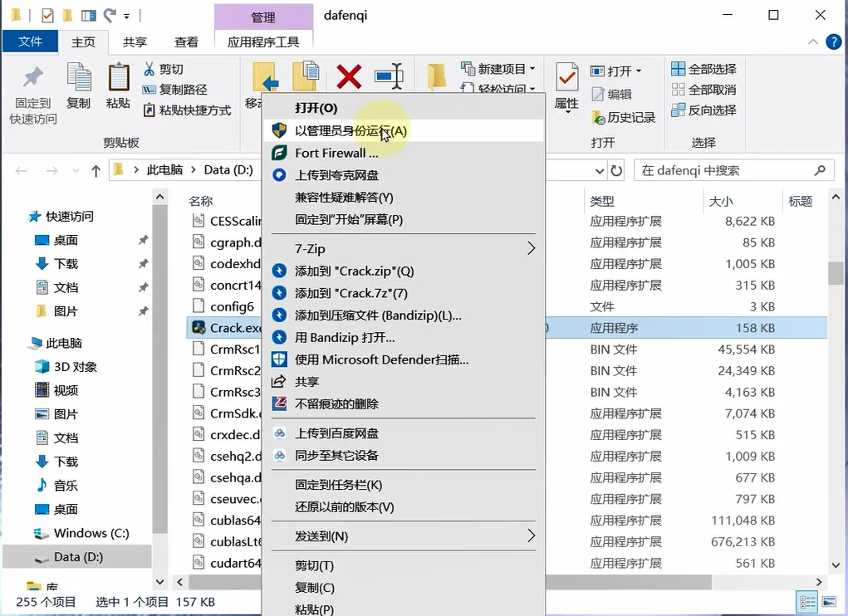Choose 不留痕迹的删除 entry
The height and width of the screenshot is (616, 848).
[x=404, y=403]
